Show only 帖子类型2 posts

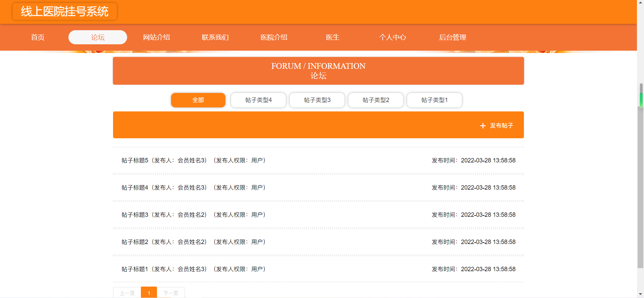pos(376,100)
